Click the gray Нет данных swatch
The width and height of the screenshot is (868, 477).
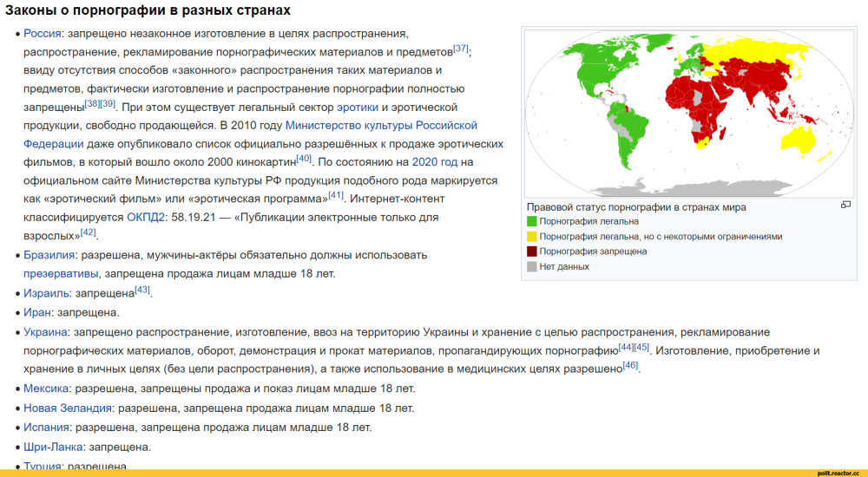click(531, 267)
